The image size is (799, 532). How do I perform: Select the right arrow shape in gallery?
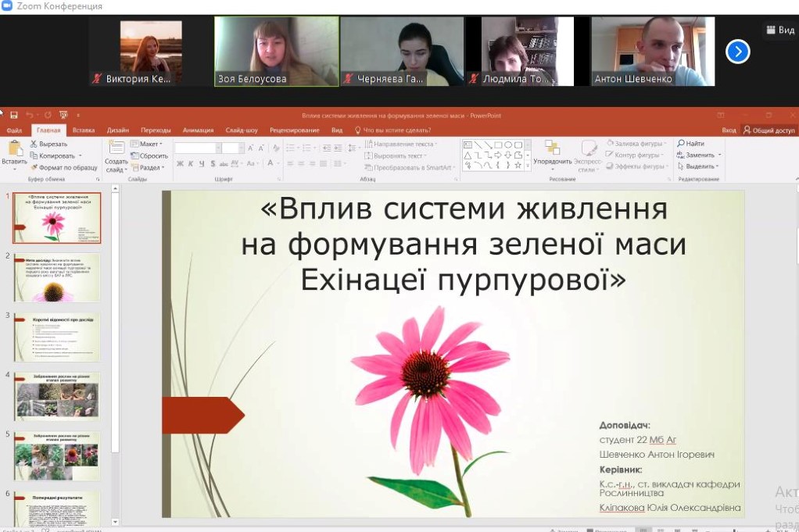tap(498, 155)
